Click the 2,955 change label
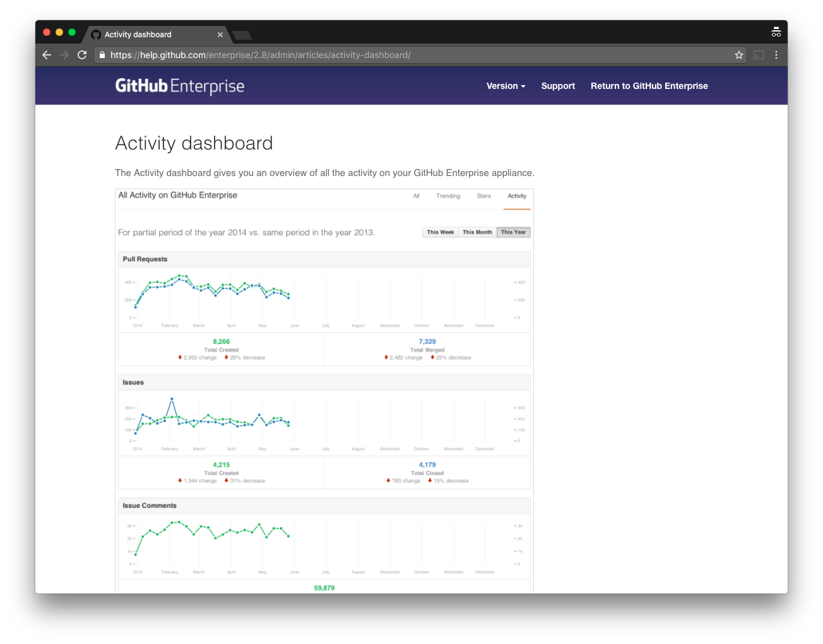This screenshot has height=644, width=823. [x=197, y=358]
